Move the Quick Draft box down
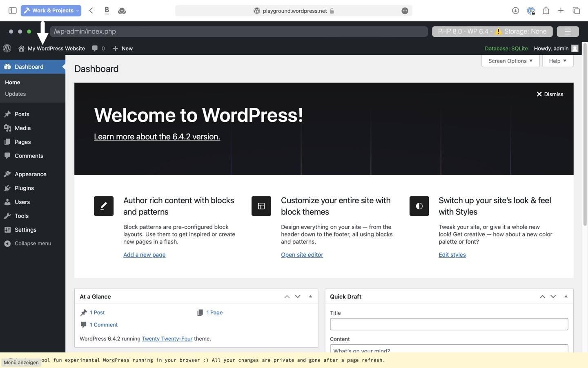Screen dimensions: 588x368 coord(553,296)
